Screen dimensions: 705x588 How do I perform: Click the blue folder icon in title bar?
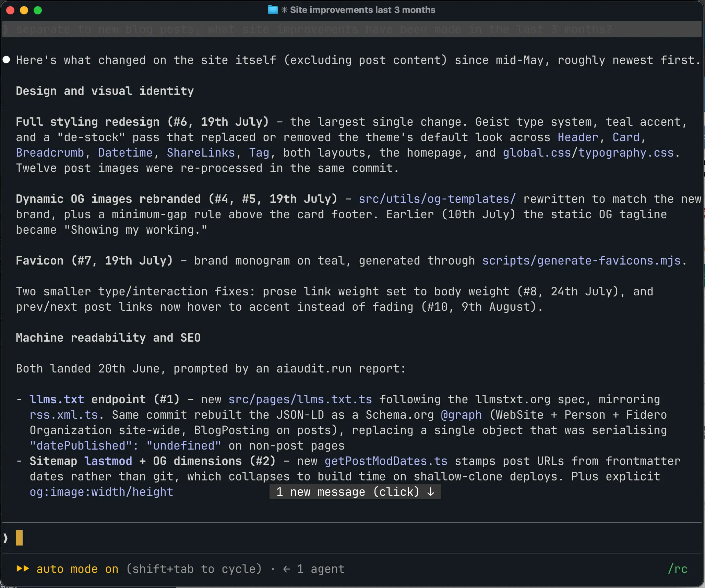pos(273,10)
